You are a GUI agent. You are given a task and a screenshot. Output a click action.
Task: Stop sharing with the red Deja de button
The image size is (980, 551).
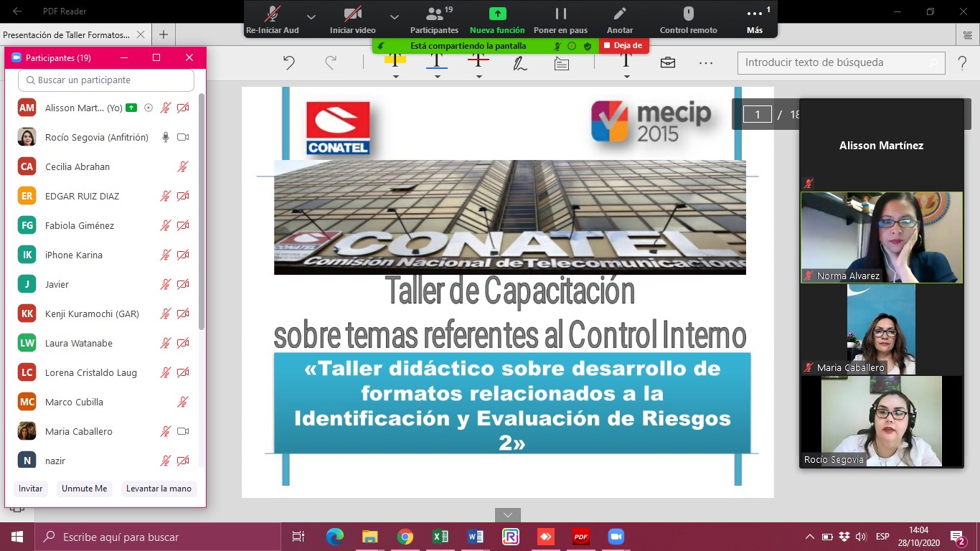623,45
